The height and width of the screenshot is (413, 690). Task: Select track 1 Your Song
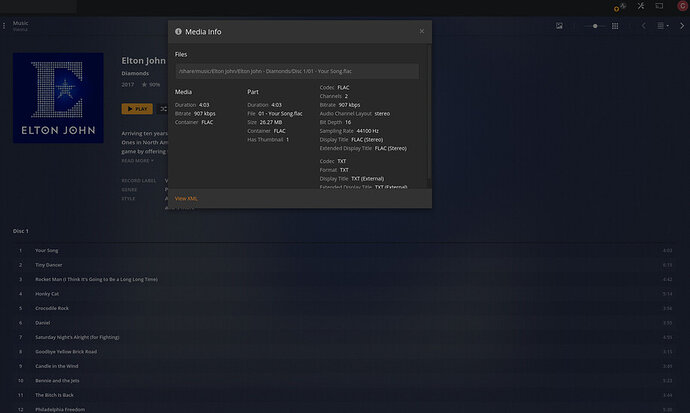pyautogui.click(x=342, y=250)
